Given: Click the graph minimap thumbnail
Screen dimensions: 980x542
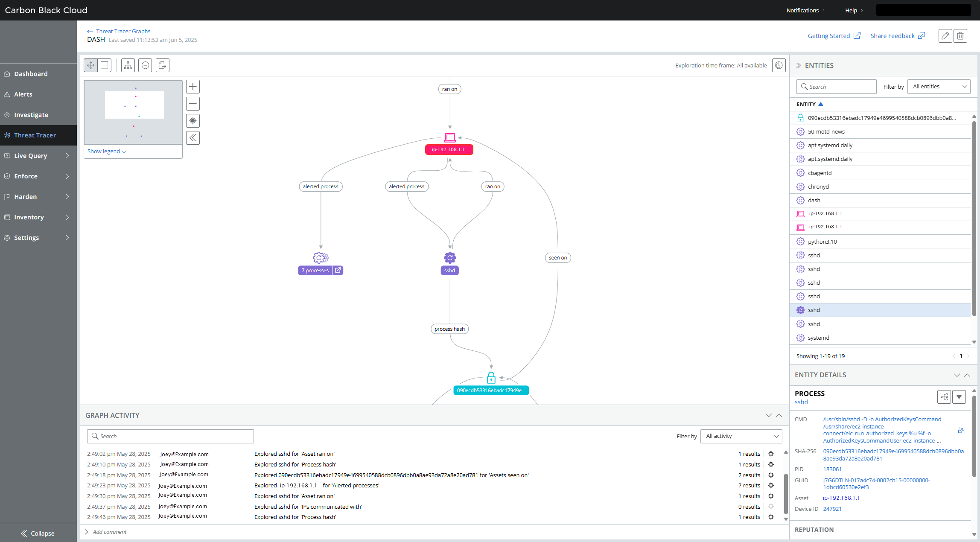Looking at the screenshot, I should pyautogui.click(x=133, y=112).
